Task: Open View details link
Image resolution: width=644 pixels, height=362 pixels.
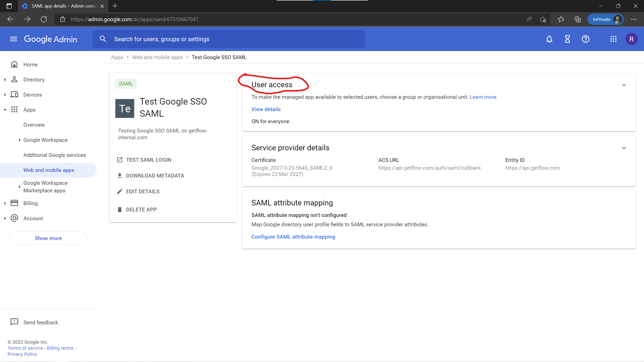Action: click(266, 109)
